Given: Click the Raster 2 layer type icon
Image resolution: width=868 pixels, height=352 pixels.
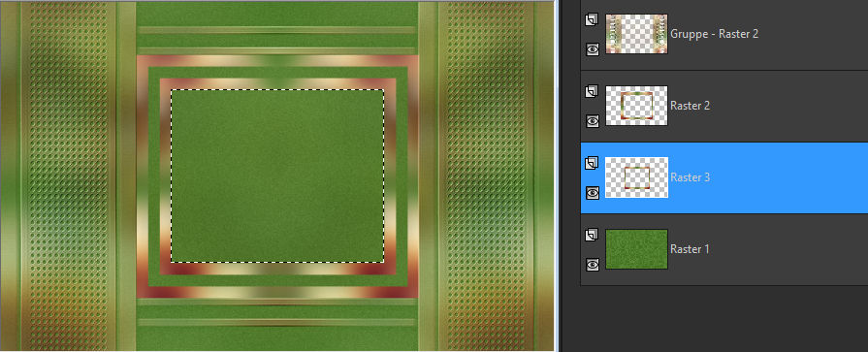Looking at the screenshot, I should pyautogui.click(x=592, y=91).
